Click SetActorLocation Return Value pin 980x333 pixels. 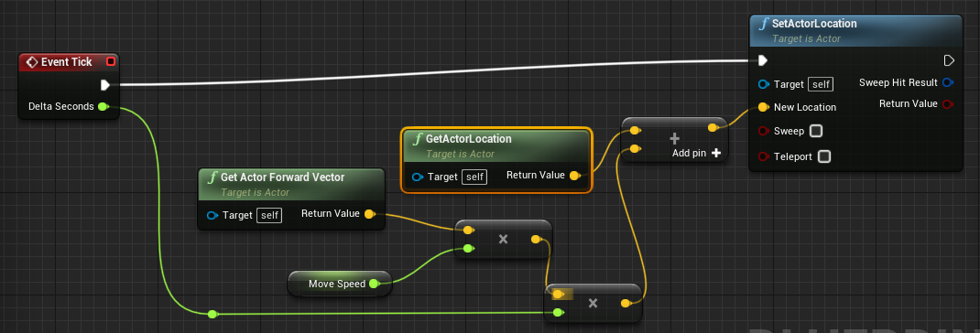(948, 103)
